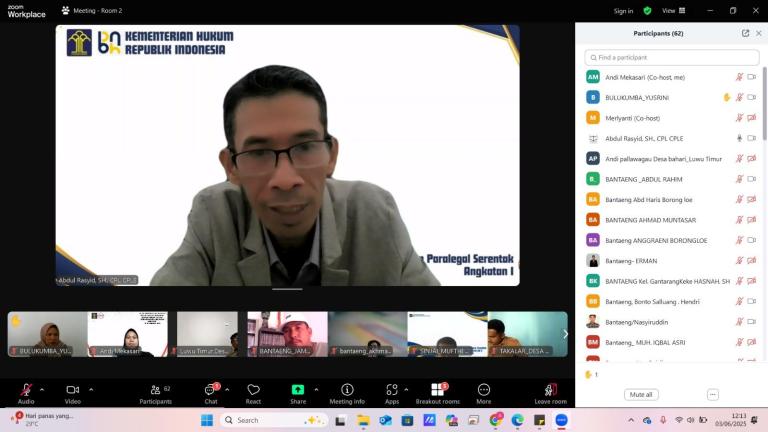Image resolution: width=768 pixels, height=432 pixels.
Task: Click the Sign in link
Action: pyautogui.click(x=623, y=11)
